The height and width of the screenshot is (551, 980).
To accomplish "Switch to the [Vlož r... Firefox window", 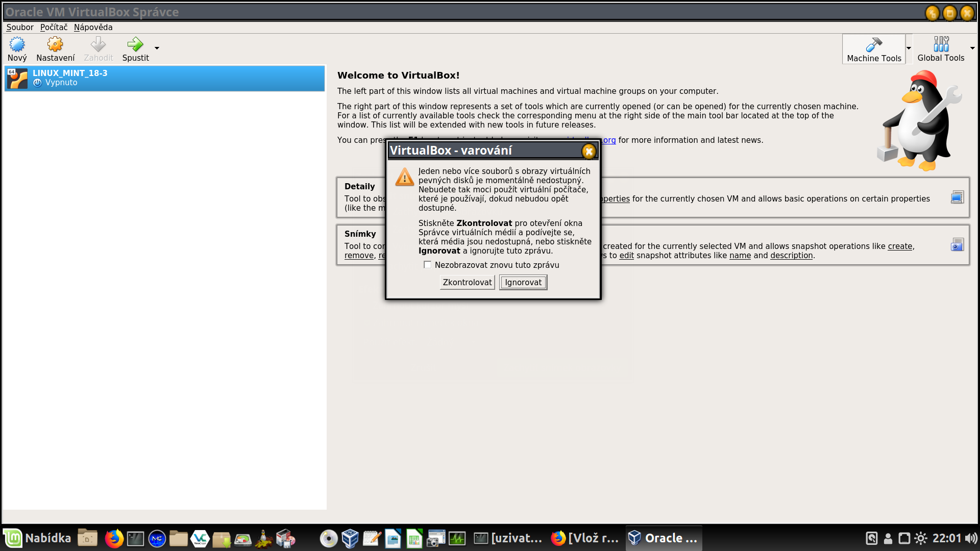I will coord(585,538).
